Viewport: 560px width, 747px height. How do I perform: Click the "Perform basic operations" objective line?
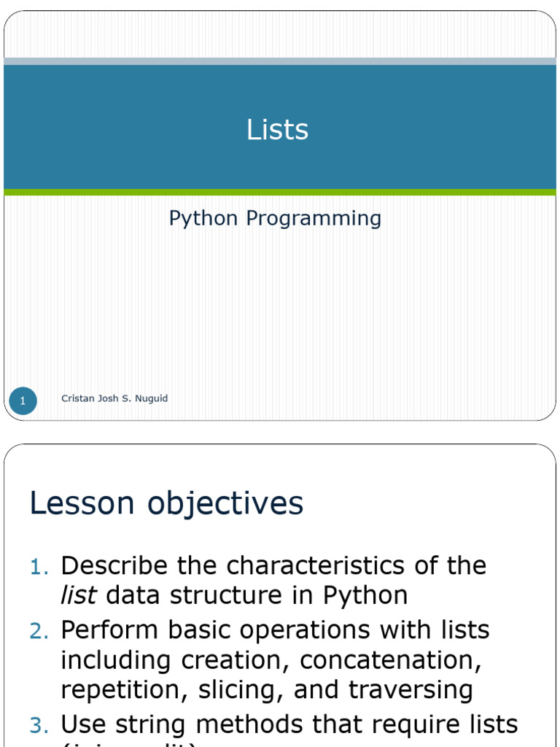275,630
